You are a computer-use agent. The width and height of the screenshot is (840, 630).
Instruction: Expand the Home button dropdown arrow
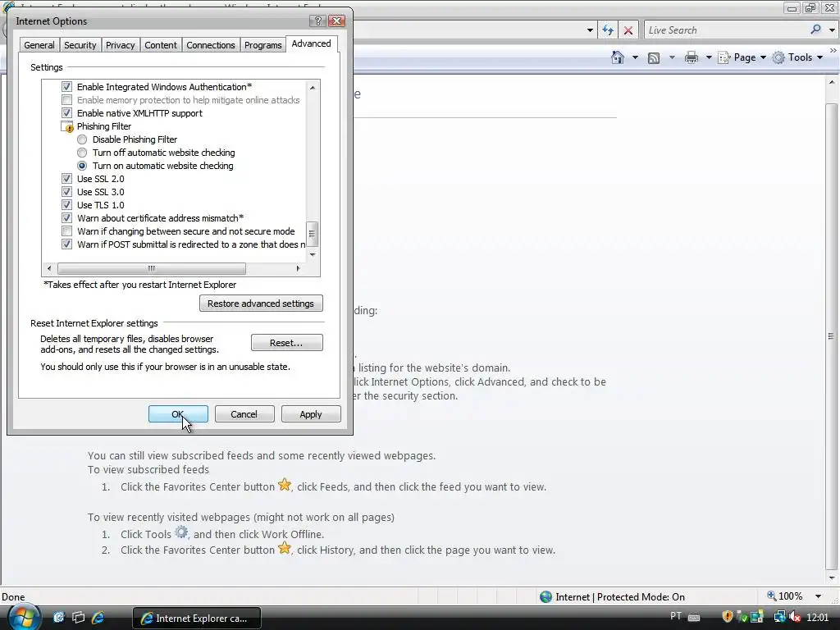coord(635,57)
